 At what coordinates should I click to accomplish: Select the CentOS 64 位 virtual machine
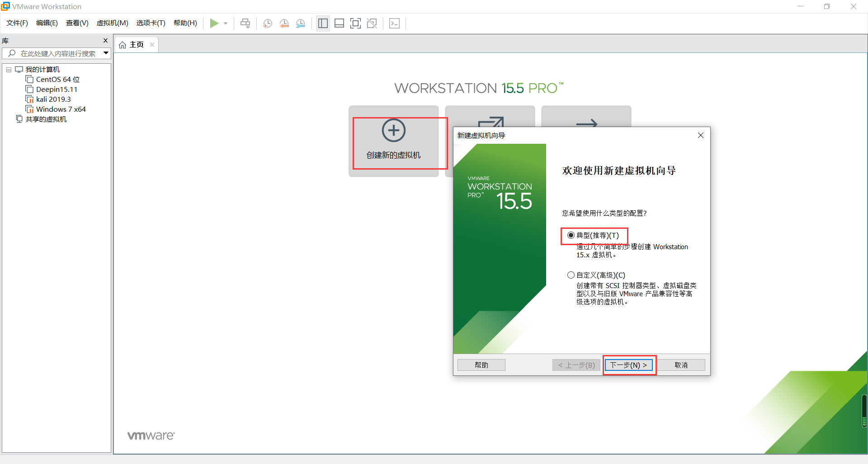pos(58,80)
